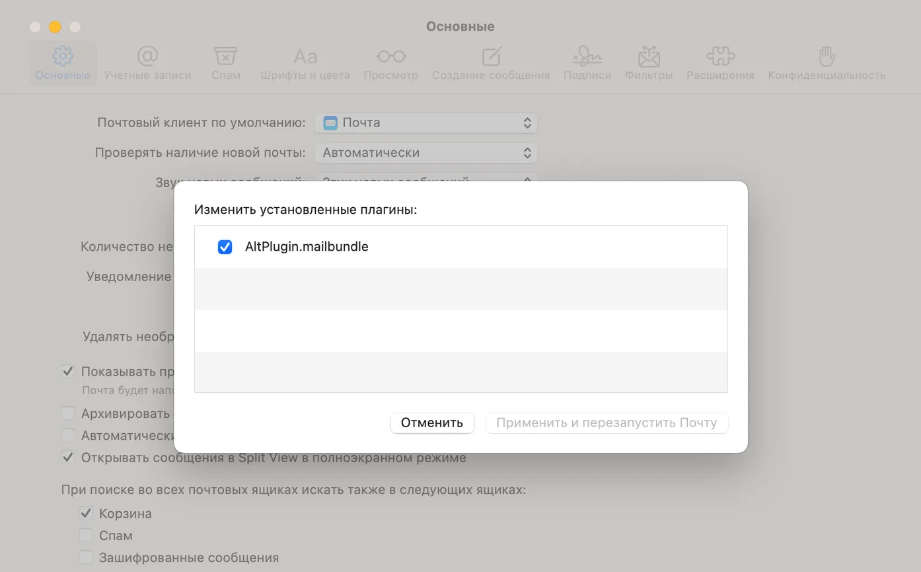Image resolution: width=921 pixels, height=572 pixels.
Task: Click the Отменить button
Action: coord(432,423)
